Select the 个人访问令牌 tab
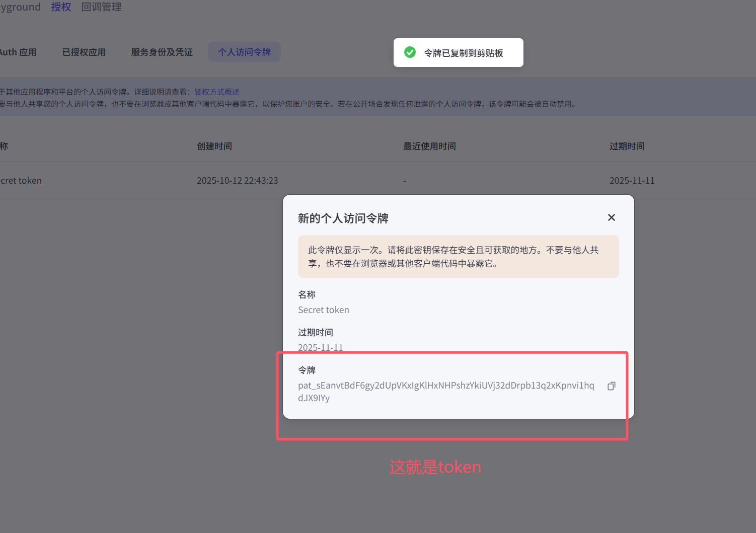756x533 pixels. coord(244,52)
